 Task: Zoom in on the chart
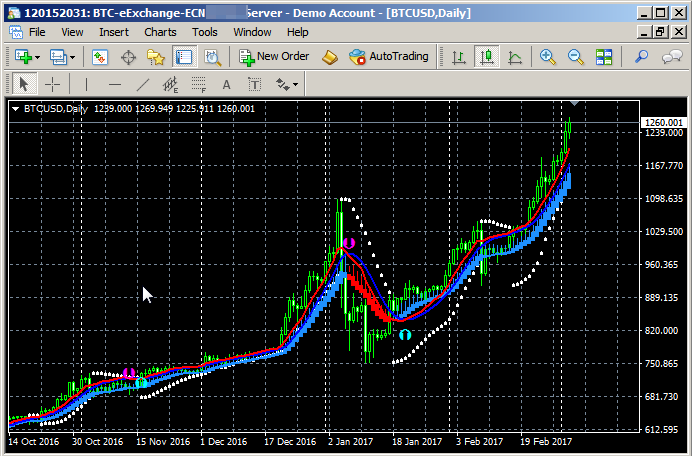(x=548, y=57)
